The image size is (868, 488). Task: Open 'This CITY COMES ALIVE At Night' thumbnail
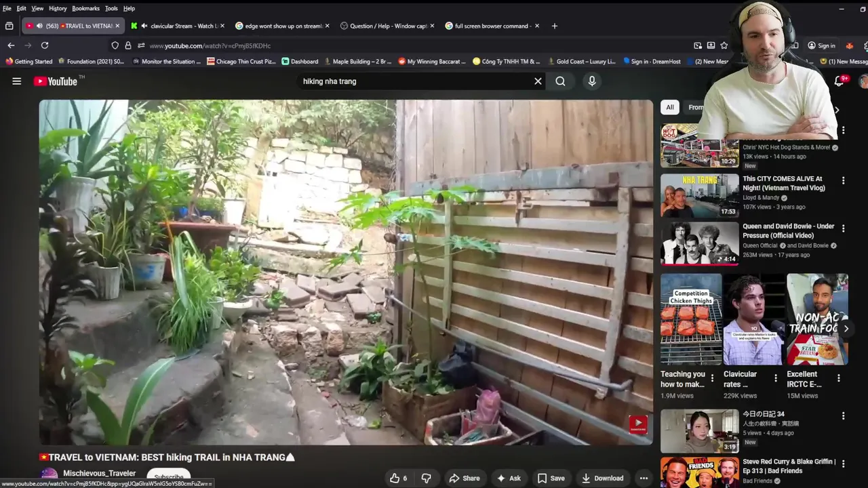tap(700, 195)
